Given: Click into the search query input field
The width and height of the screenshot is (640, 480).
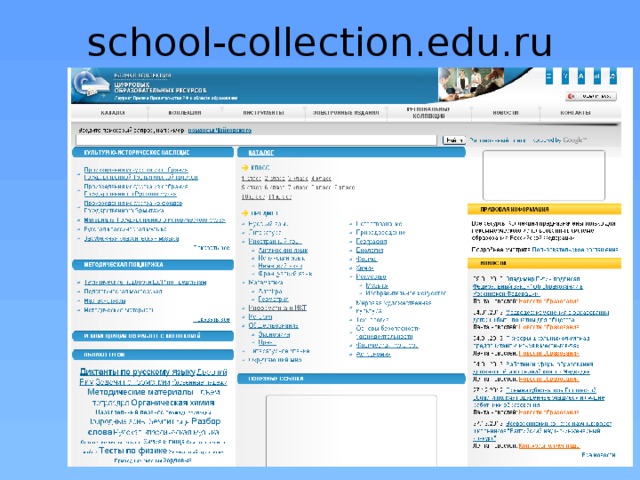Looking at the screenshot, I should (256, 140).
